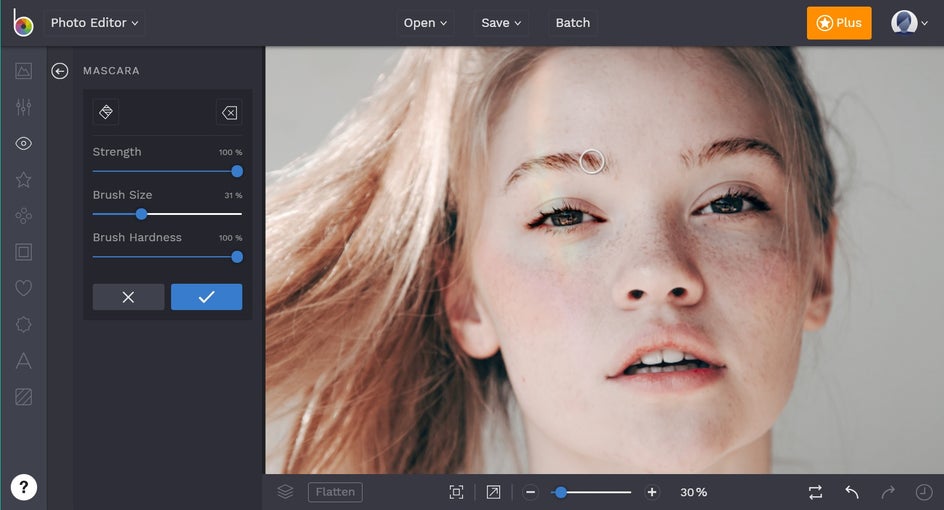Viewport: 944px width, 510px height.
Task: Go back from the Mascara panel
Action: pos(60,71)
